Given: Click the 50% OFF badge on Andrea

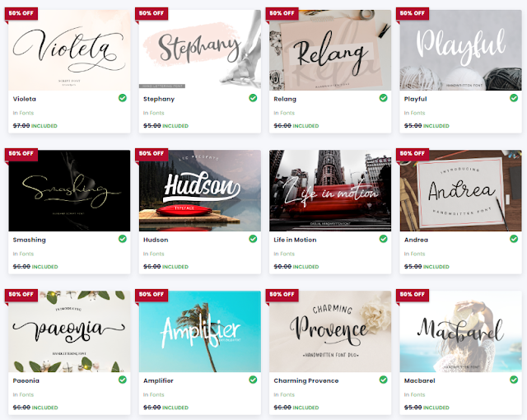Looking at the screenshot, I should 413,153.
